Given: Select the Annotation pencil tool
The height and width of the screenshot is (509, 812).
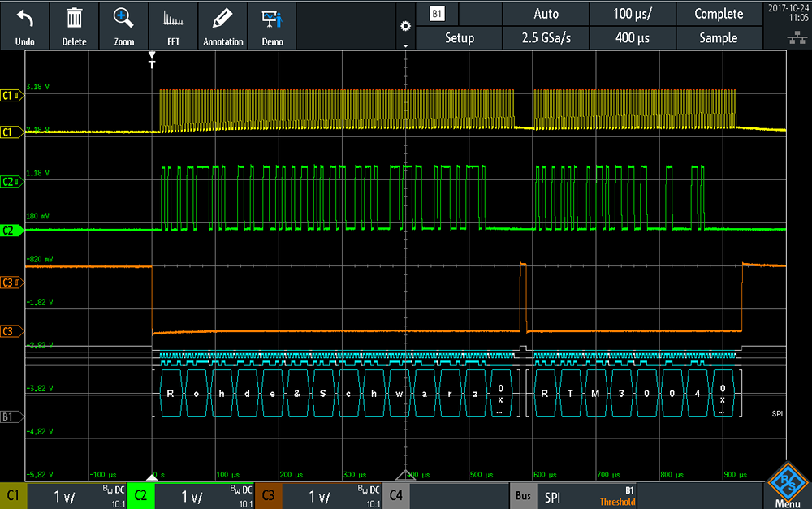Looking at the screenshot, I should tap(222, 19).
